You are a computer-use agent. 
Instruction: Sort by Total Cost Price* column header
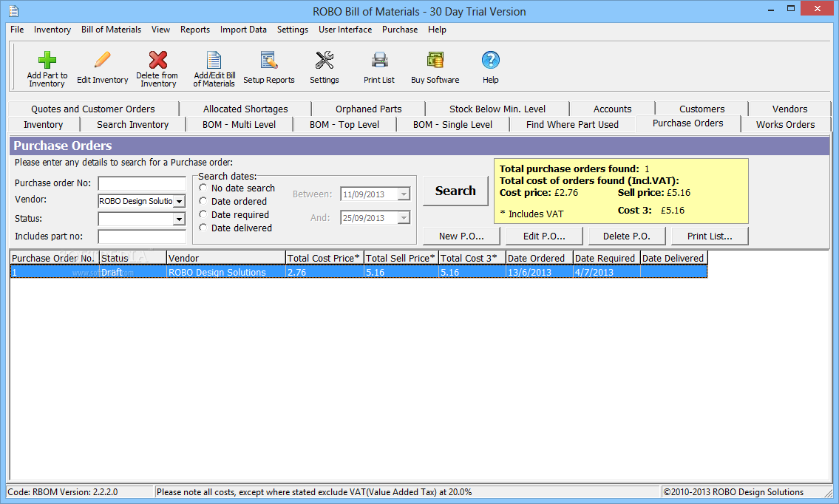coord(325,258)
